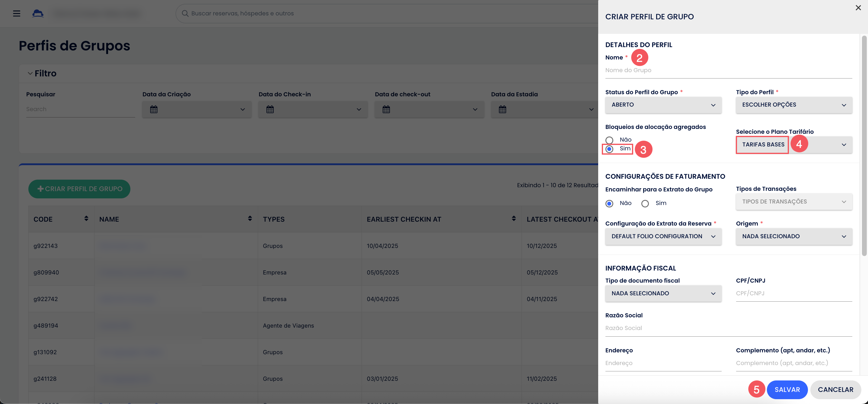
Task: Open Data da Criação calendar icon
Action: point(154,109)
